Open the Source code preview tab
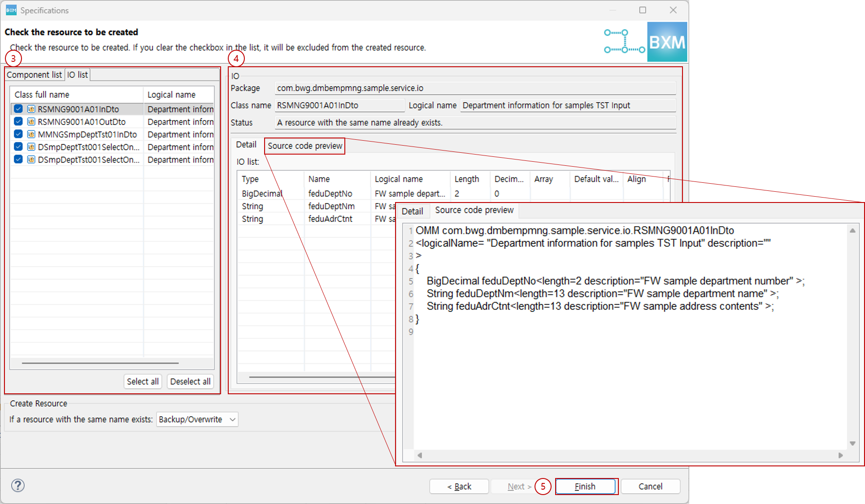 pyautogui.click(x=304, y=146)
